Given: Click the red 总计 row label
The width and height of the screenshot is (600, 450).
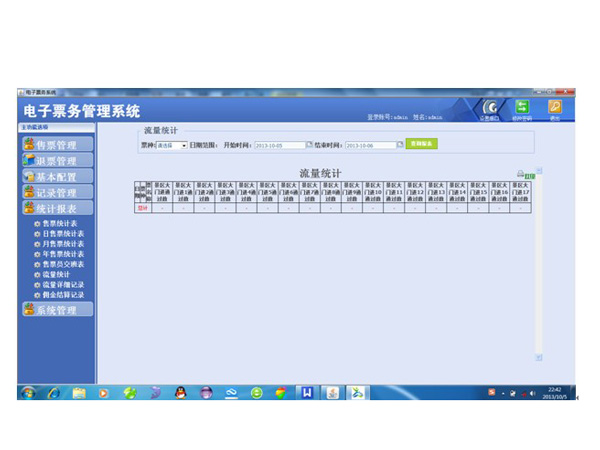Looking at the screenshot, I should pyautogui.click(x=143, y=208).
